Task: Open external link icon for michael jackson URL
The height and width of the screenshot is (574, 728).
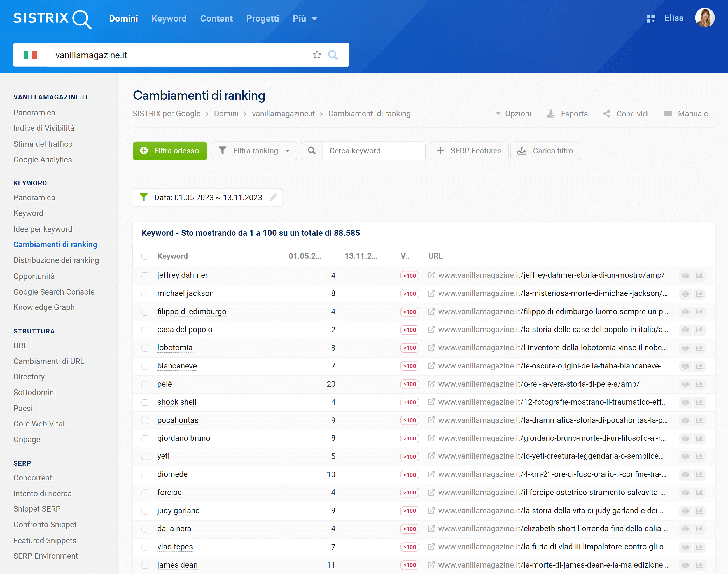Action: point(431,293)
